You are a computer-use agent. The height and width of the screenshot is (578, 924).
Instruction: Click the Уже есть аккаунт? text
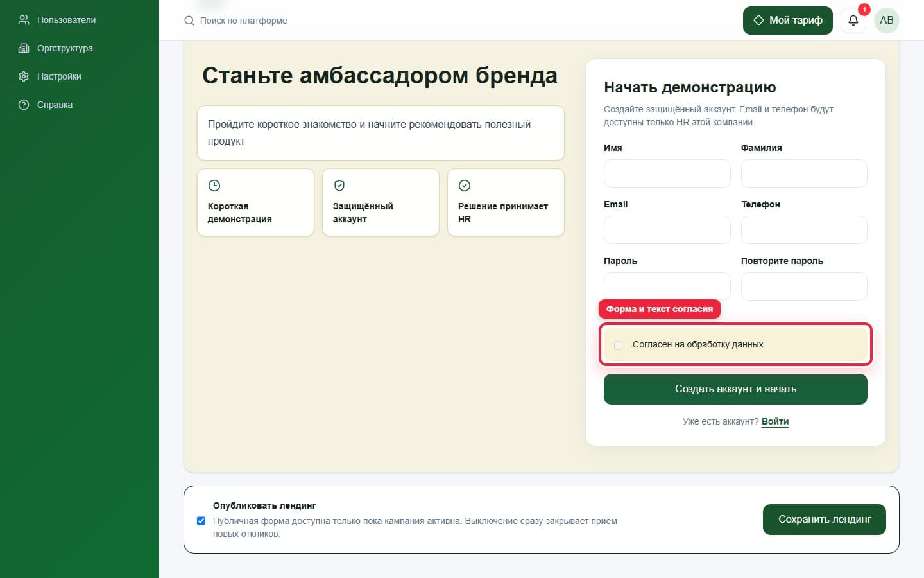[721, 421]
